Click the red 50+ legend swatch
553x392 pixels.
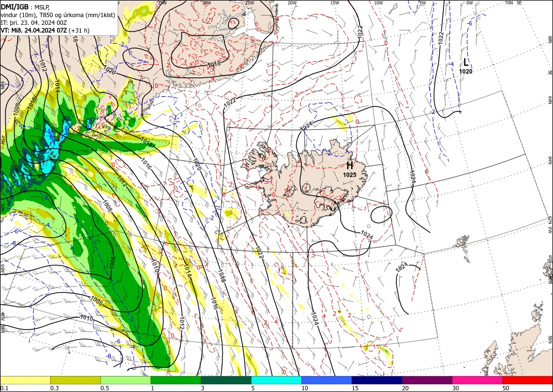pos(528,380)
